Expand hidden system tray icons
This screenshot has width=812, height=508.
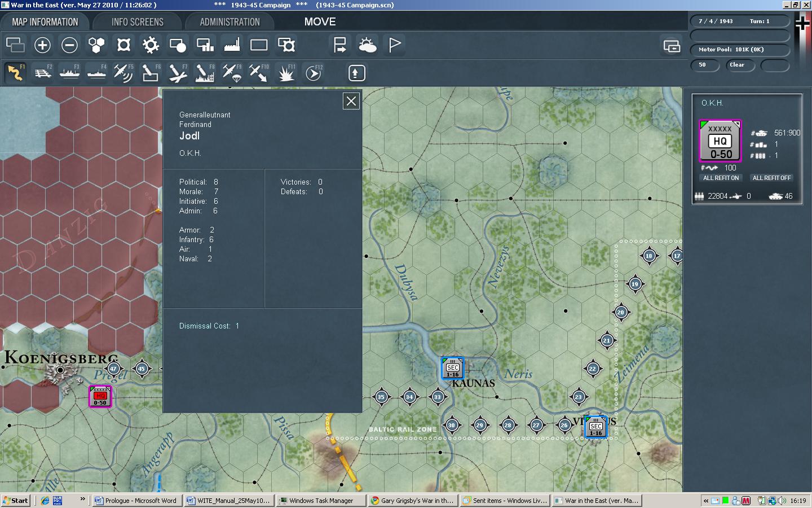[x=705, y=501]
